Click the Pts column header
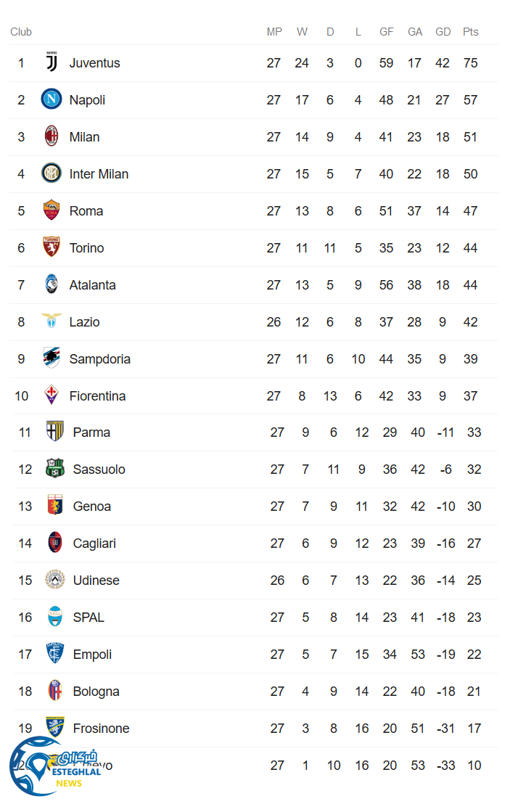Image resolution: width=518 pixels, height=812 pixels. 471,32
